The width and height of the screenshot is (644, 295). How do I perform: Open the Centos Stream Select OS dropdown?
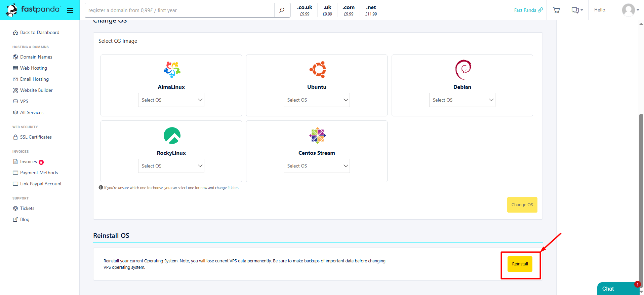point(317,166)
